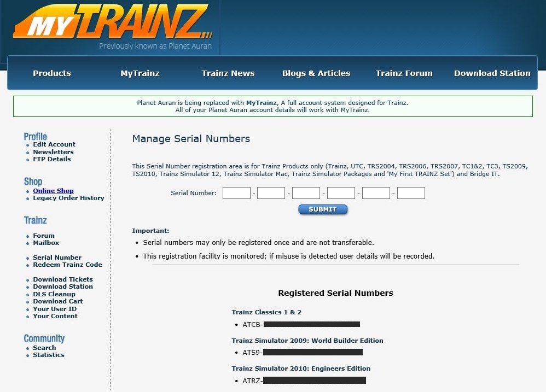Open the Online Shop link
The height and width of the screenshot is (392, 546).
point(53,191)
